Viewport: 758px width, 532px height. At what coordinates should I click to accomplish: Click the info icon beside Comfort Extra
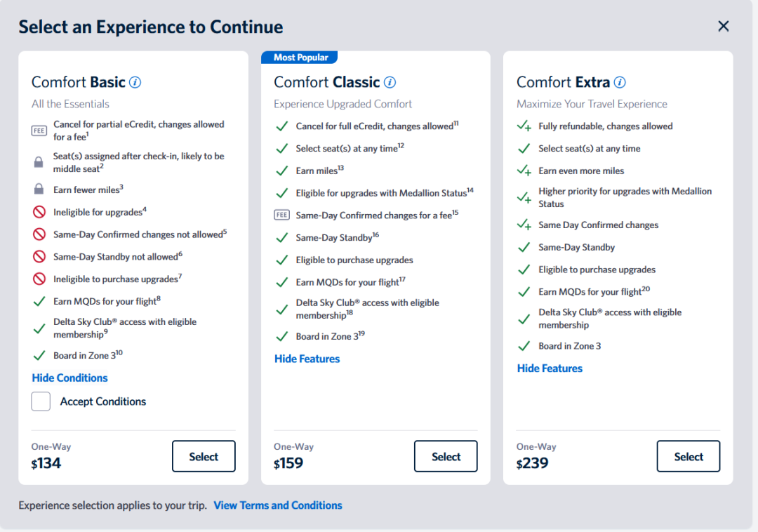(x=620, y=82)
